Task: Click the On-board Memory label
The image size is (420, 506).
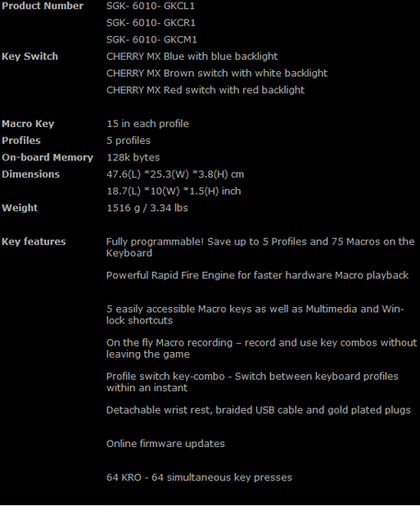Action: click(47, 158)
